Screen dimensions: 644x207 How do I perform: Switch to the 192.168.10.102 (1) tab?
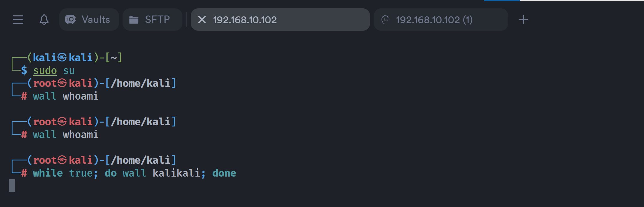[441, 20]
